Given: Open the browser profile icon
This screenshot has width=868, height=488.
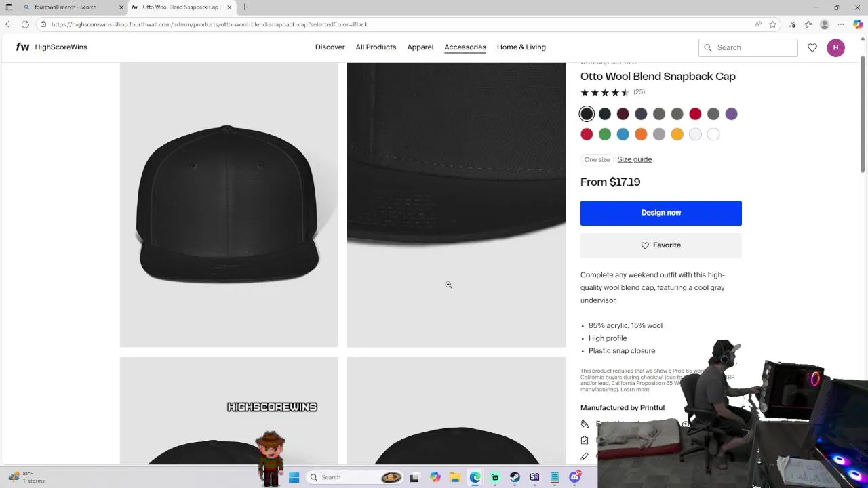Looking at the screenshot, I should coord(825,24).
